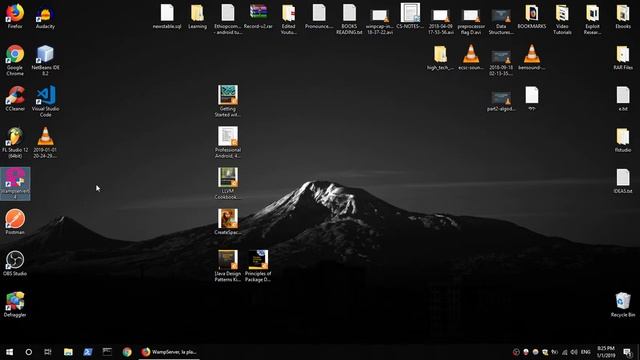This screenshot has height=360, width=640.
Task: Select the Learning folder
Action: click(x=197, y=16)
